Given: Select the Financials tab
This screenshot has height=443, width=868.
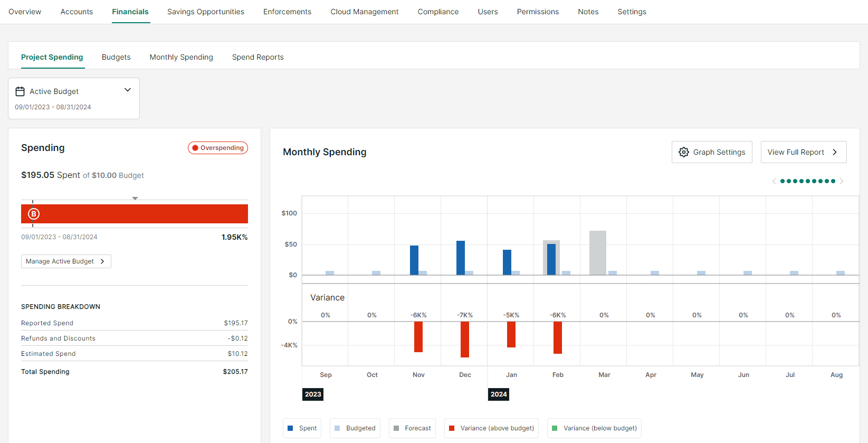Looking at the screenshot, I should point(130,12).
